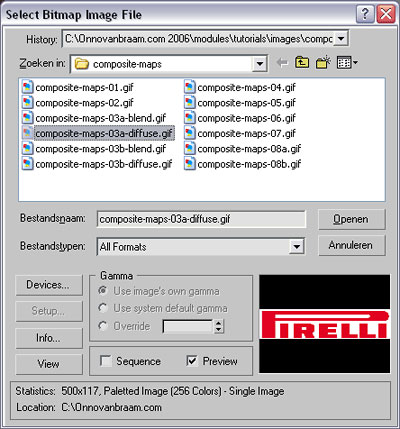Image resolution: width=400 pixels, height=429 pixels.
Task: Click icon of composite-maps-04.gif
Action: pos(189,87)
